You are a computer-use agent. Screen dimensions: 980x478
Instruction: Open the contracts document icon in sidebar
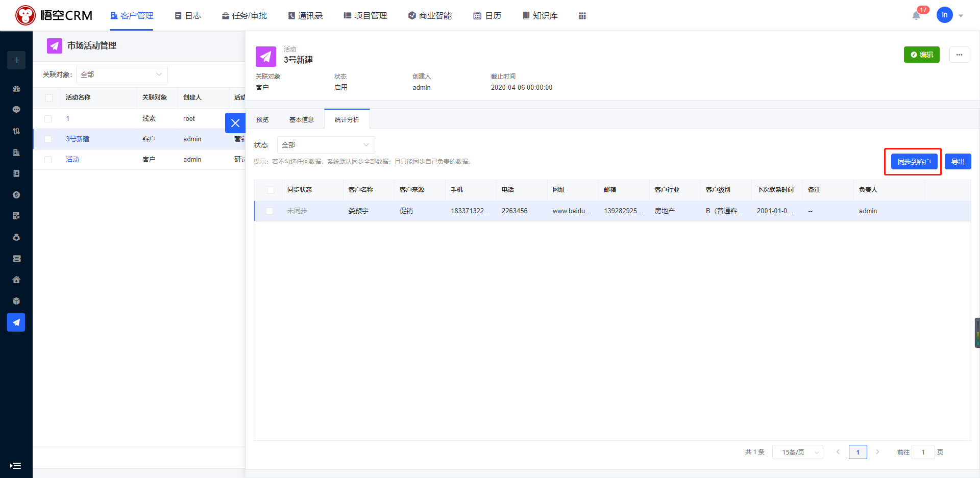pyautogui.click(x=16, y=216)
